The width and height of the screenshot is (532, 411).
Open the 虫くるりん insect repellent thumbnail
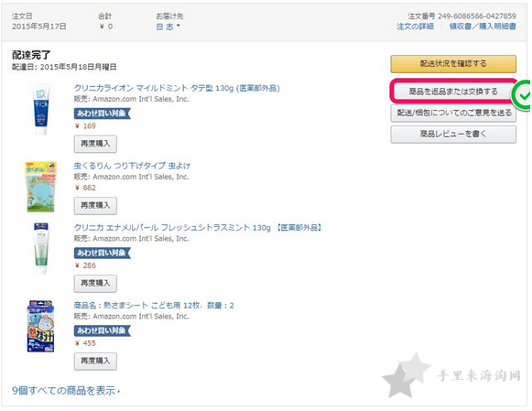pos(41,187)
